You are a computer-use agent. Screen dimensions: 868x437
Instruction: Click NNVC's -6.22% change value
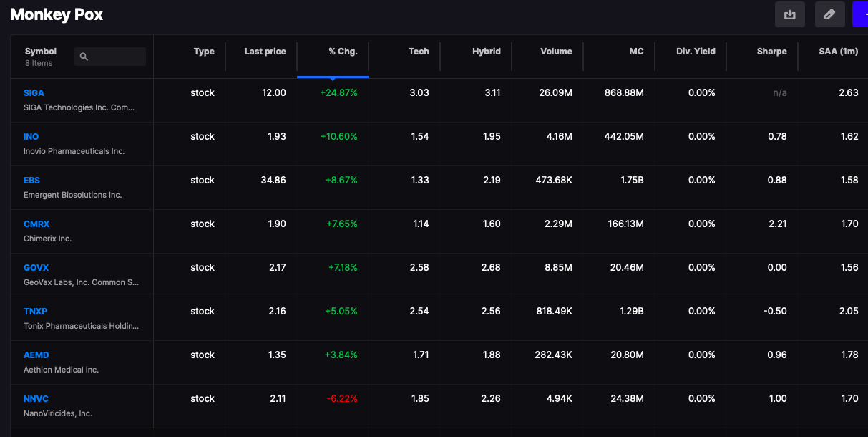point(342,399)
